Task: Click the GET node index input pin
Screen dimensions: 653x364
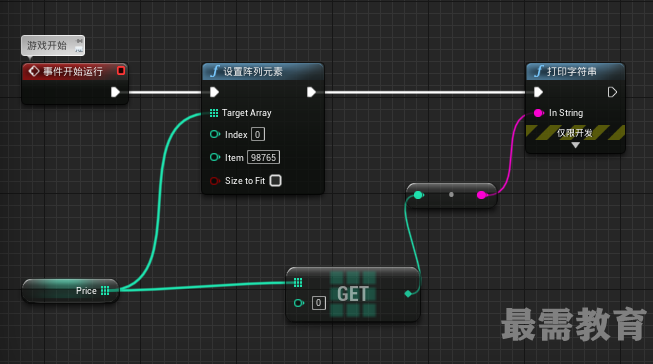Action: [x=299, y=303]
